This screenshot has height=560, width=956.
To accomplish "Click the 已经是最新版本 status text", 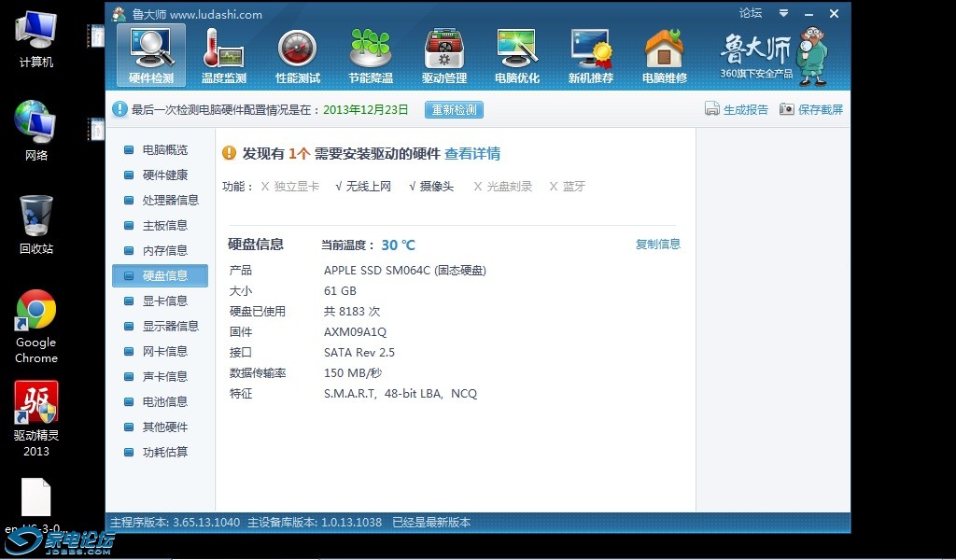I will pyautogui.click(x=431, y=523).
